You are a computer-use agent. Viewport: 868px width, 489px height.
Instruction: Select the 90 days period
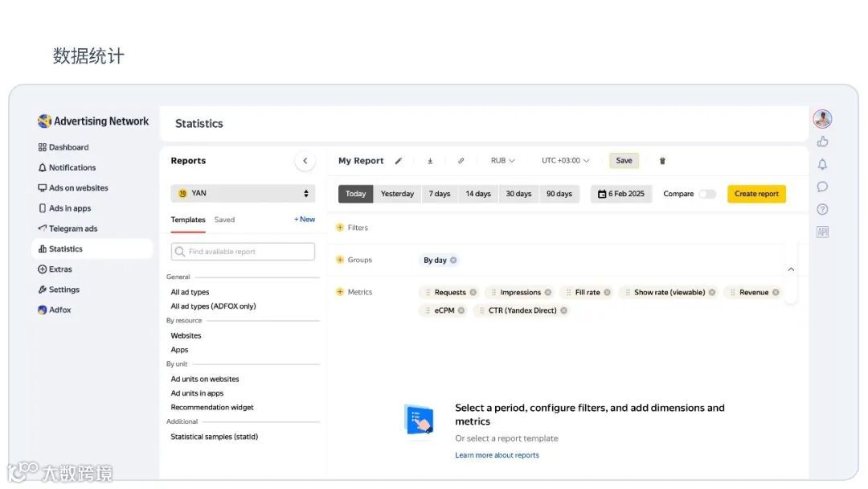[559, 194]
